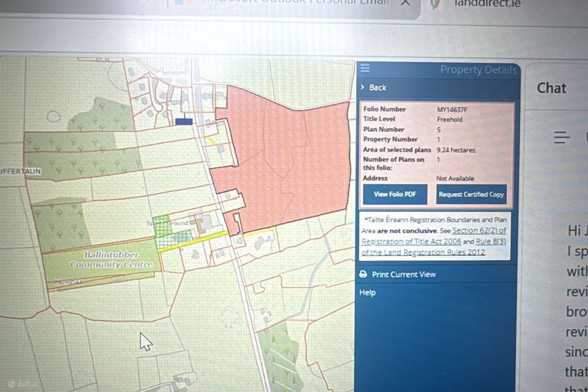
Task: Click the solid blue rectangle on the map
Action: (x=184, y=121)
